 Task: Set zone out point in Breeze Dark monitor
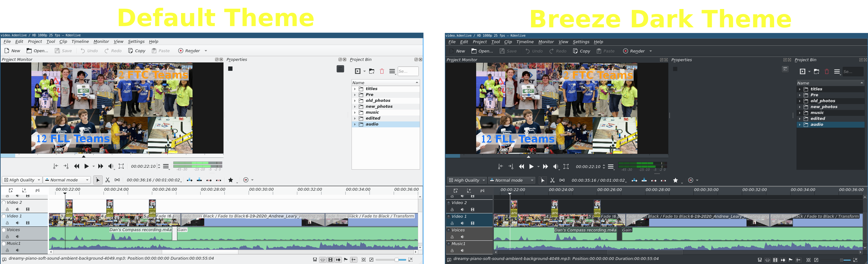click(x=511, y=166)
